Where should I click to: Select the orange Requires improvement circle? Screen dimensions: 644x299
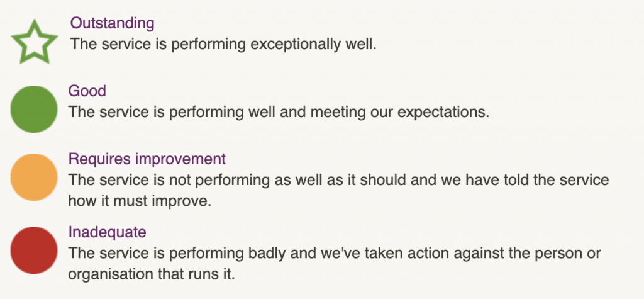pyautogui.click(x=34, y=178)
